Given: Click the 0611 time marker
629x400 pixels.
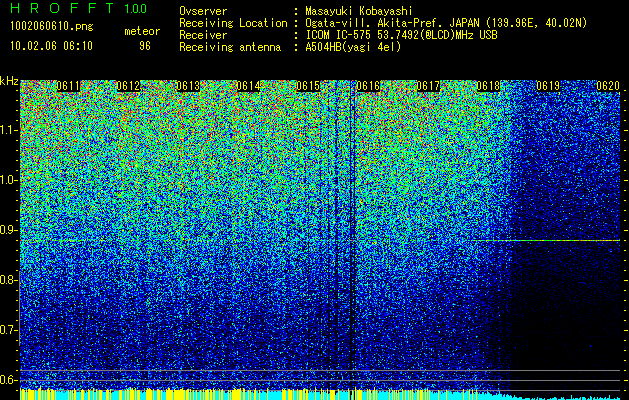Looking at the screenshot, I should click(68, 86).
